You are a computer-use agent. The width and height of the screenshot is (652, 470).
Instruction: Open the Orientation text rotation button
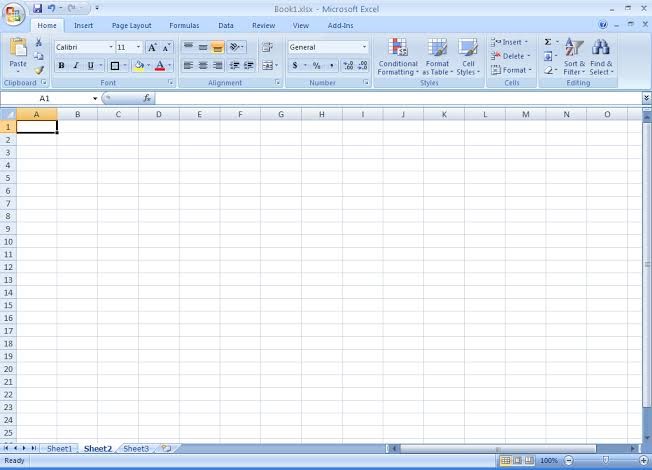click(x=236, y=47)
